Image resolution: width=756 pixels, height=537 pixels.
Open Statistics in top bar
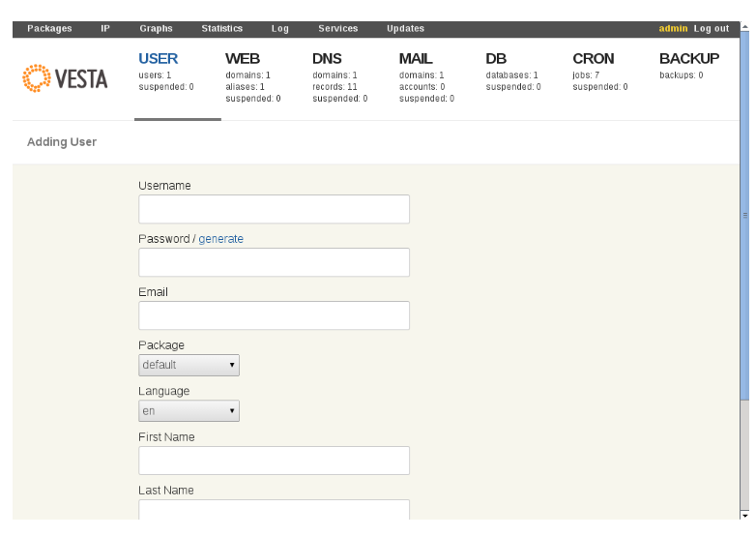click(221, 29)
